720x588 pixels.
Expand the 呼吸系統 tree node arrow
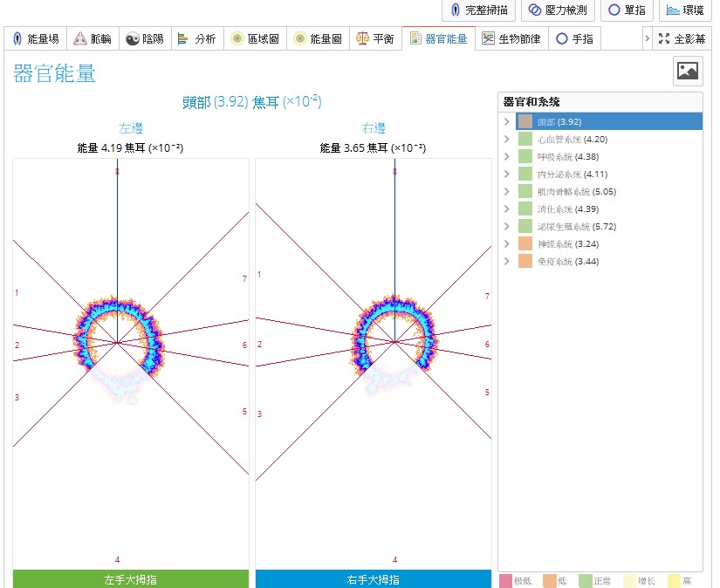coord(507,157)
